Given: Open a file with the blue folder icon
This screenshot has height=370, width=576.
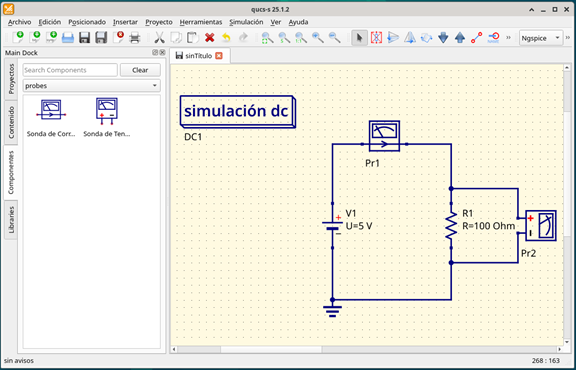Looking at the screenshot, I should pyautogui.click(x=68, y=37).
